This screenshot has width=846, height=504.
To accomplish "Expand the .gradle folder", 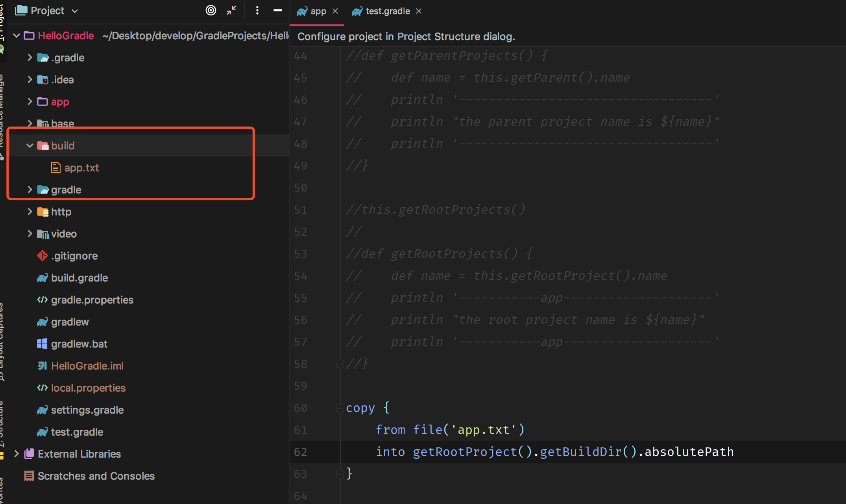I will click(x=30, y=58).
